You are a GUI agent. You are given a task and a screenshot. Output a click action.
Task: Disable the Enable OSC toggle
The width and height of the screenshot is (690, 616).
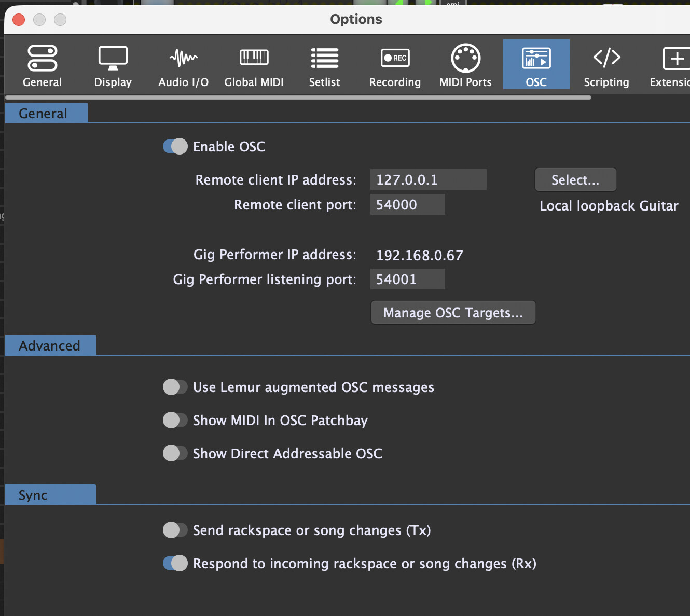[175, 146]
